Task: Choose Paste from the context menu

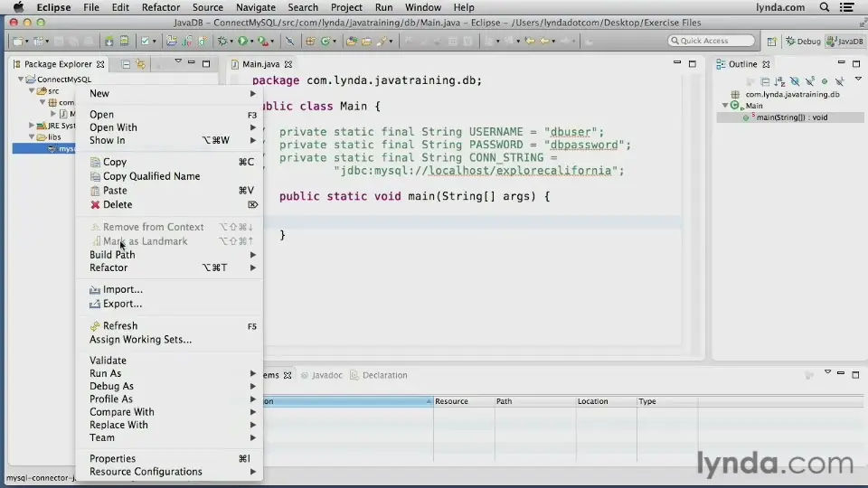Action: tap(169, 191)
